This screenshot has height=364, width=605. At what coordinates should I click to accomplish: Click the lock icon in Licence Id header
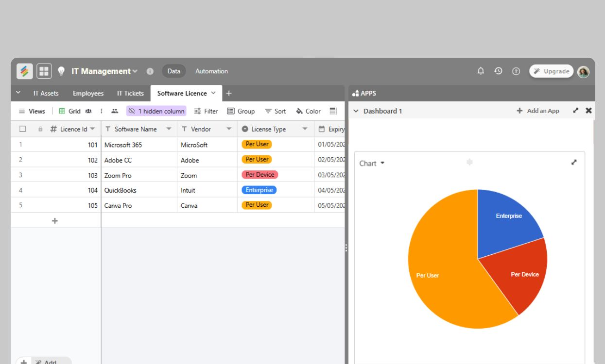coord(40,129)
